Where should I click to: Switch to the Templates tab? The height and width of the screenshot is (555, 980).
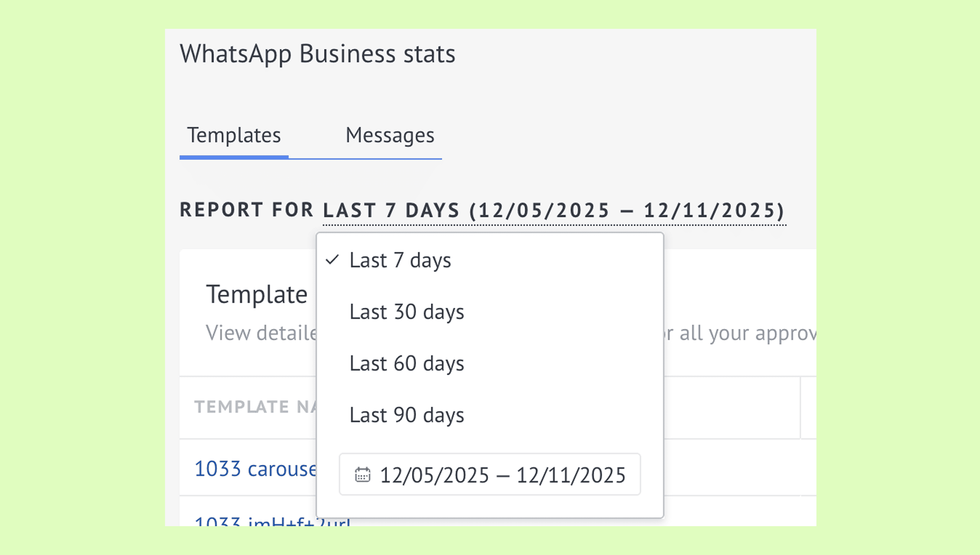[x=233, y=135]
